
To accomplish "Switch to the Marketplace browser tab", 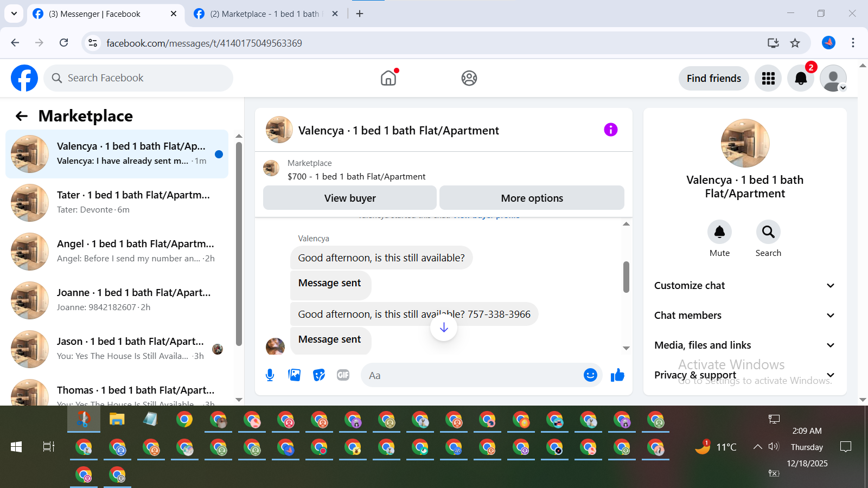I will 266,14.
